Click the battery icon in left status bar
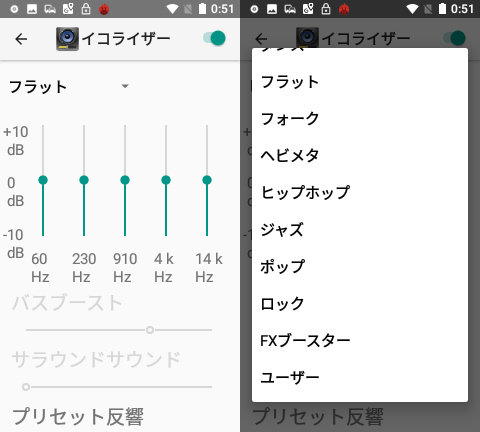This screenshot has width=480, height=432. (x=202, y=9)
